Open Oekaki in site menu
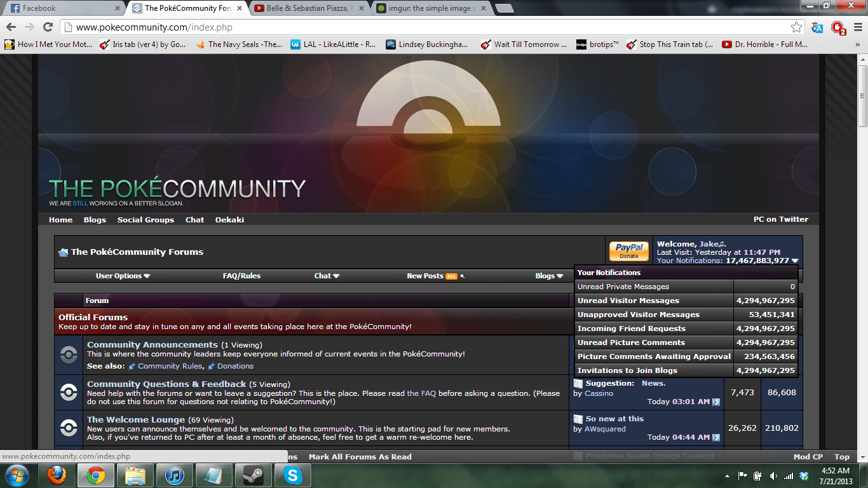The height and width of the screenshot is (488, 868). tap(229, 220)
